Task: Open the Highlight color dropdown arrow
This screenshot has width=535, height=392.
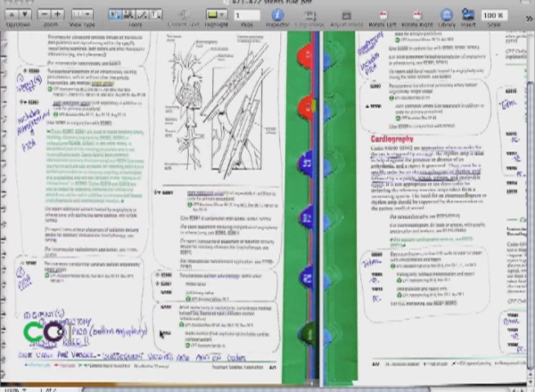Action: pos(222,15)
